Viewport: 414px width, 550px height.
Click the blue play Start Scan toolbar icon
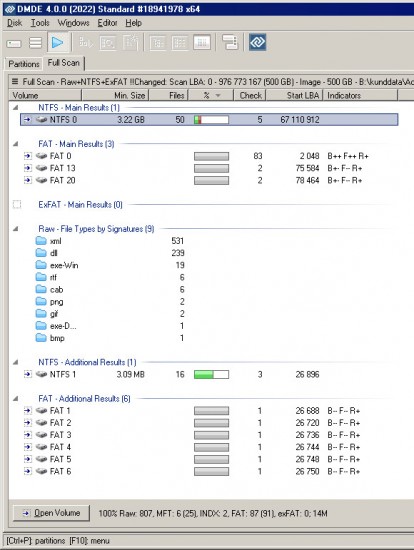point(58,42)
